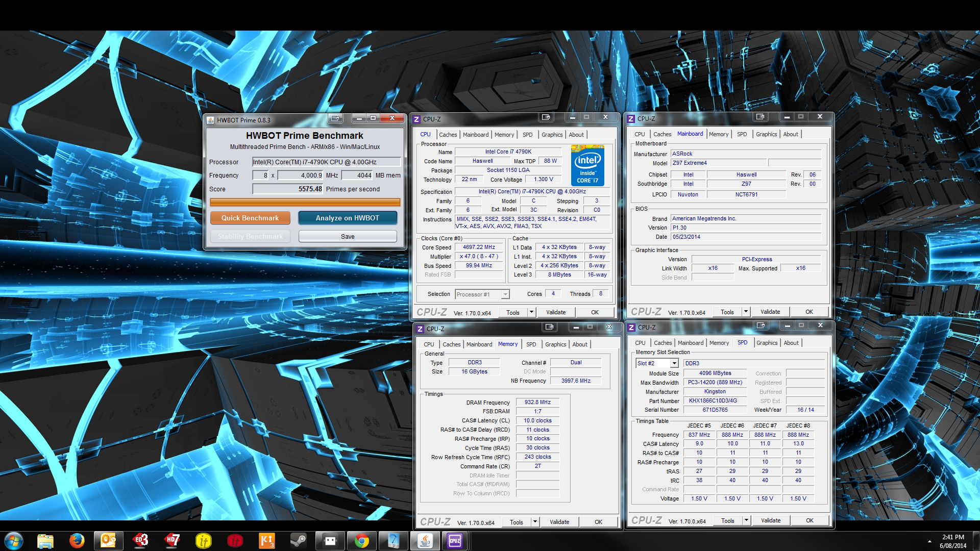Click the NB Frequency value 3997.6 MHz
The height and width of the screenshot is (551, 980).
576,381
